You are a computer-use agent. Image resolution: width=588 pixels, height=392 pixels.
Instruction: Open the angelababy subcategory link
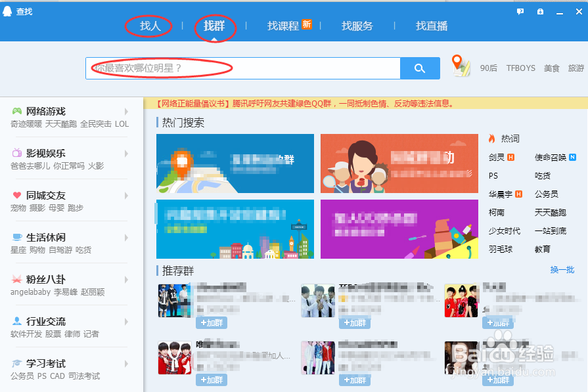(30, 292)
